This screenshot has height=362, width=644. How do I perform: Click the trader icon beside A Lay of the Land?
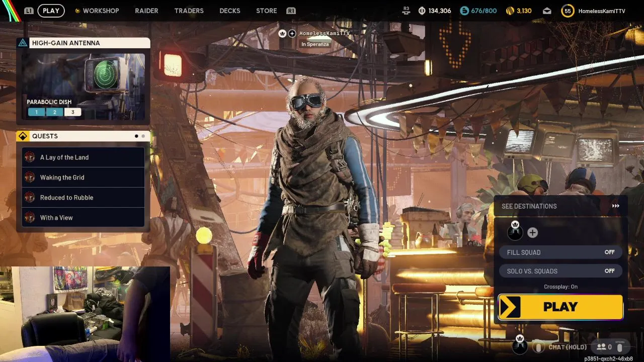tap(30, 157)
